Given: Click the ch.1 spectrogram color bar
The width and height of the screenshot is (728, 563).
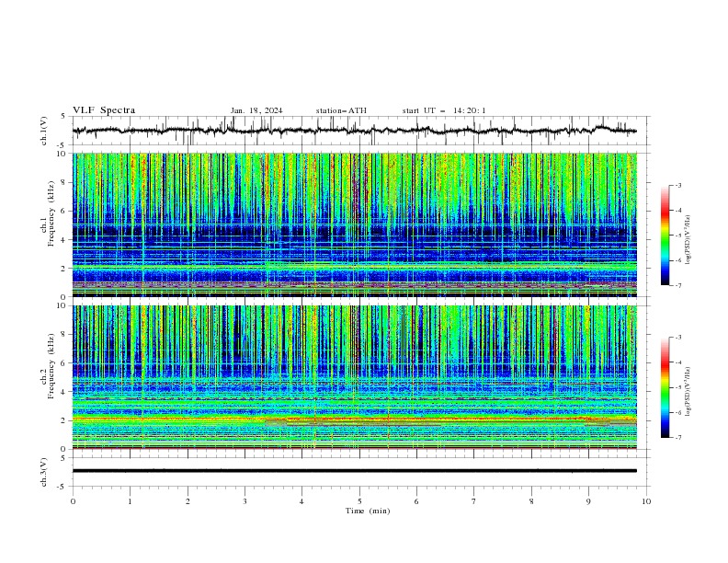Looking at the screenshot, I should [x=665, y=235].
